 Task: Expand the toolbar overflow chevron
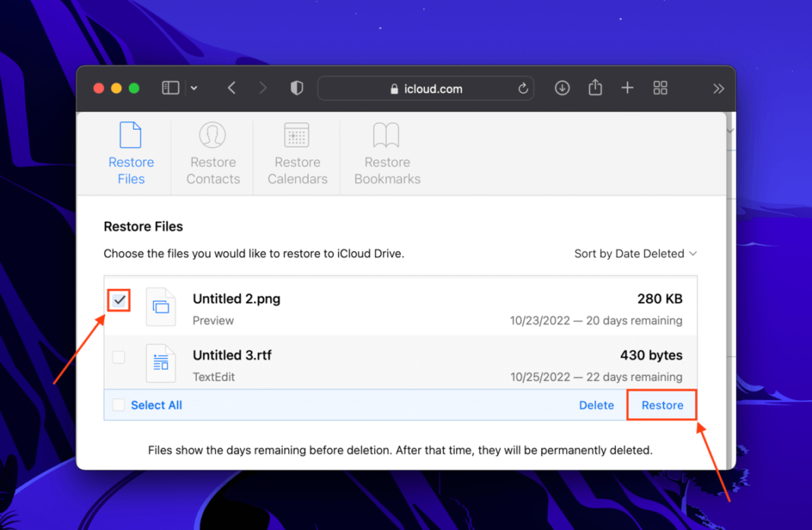pos(718,87)
